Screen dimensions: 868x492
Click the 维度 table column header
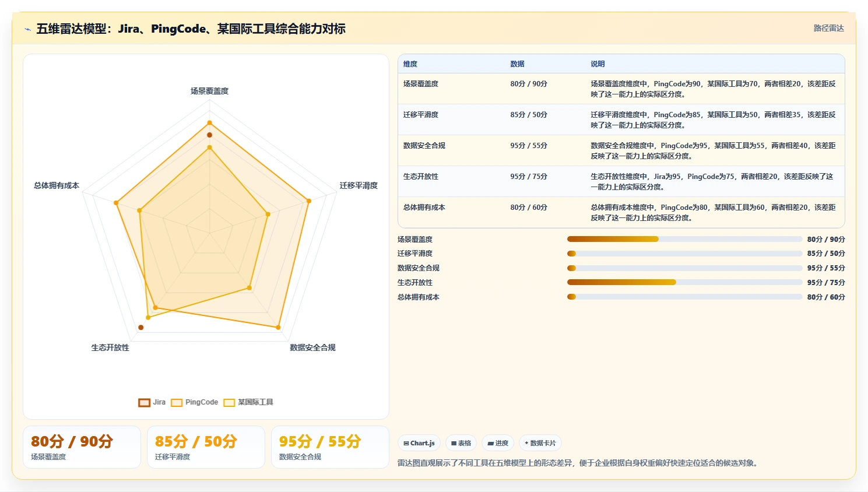(x=410, y=64)
